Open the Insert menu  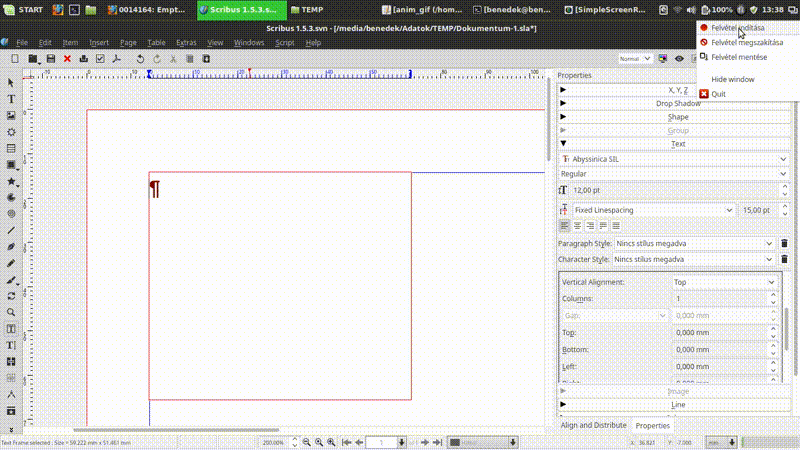[99, 43]
